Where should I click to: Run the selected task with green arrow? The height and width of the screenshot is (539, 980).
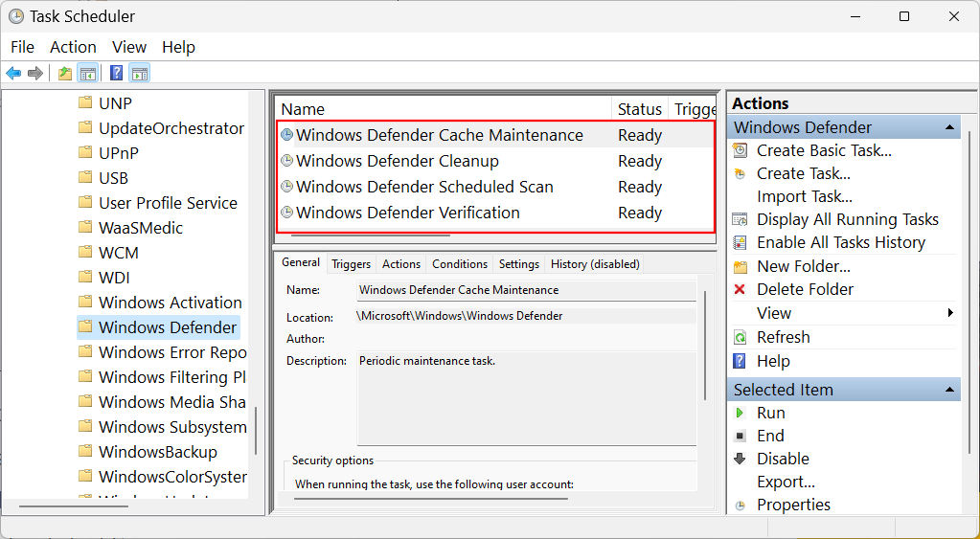(770, 413)
